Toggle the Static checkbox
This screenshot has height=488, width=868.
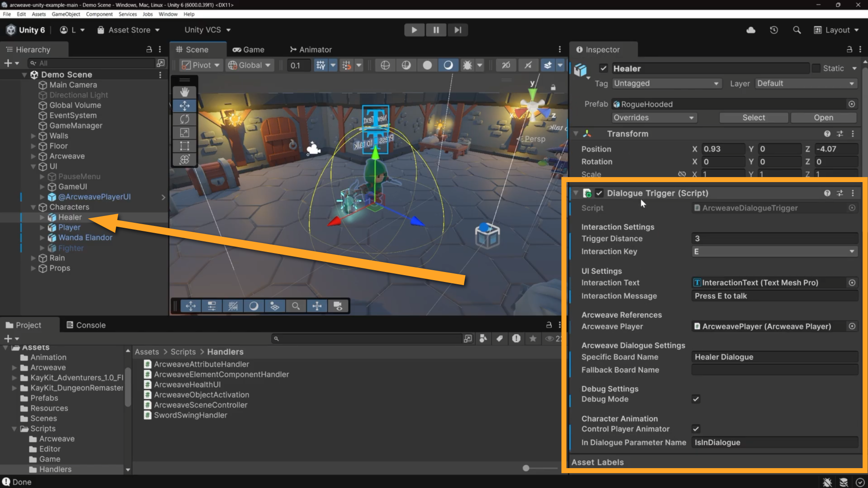coord(816,68)
